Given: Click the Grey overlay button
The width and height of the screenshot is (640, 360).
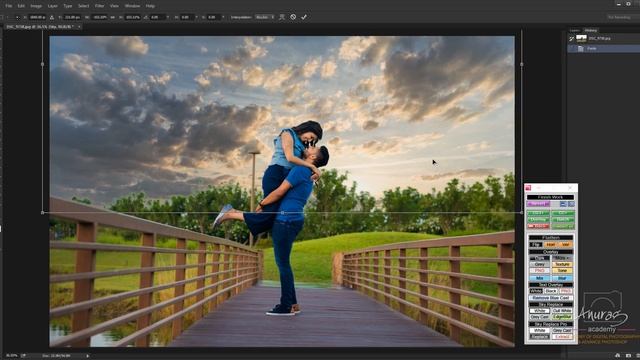Looking at the screenshot, I should tap(539, 264).
